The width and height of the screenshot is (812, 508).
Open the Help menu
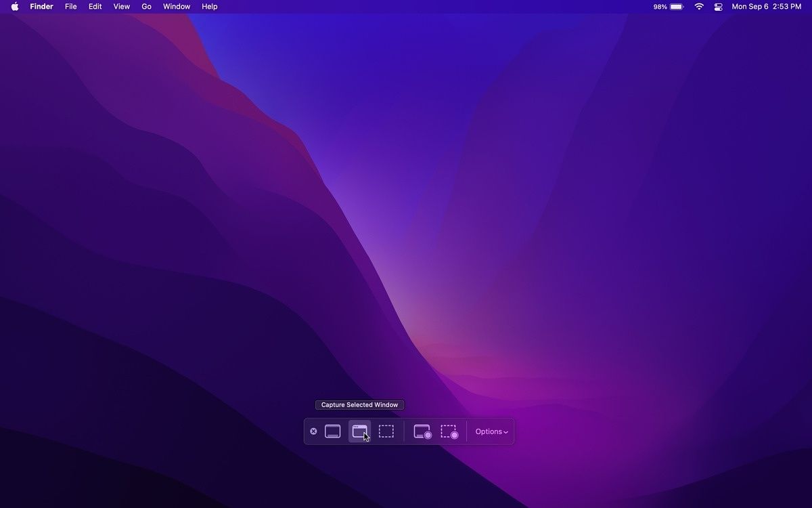pos(209,6)
